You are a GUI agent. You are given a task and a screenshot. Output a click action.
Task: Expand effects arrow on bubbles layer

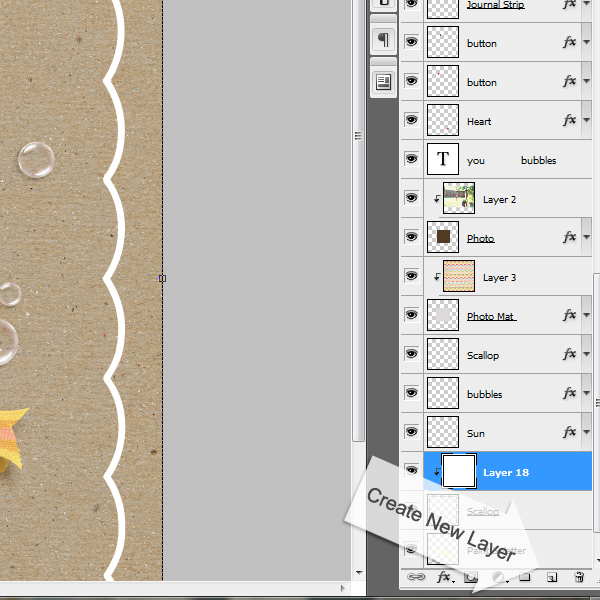(587, 393)
